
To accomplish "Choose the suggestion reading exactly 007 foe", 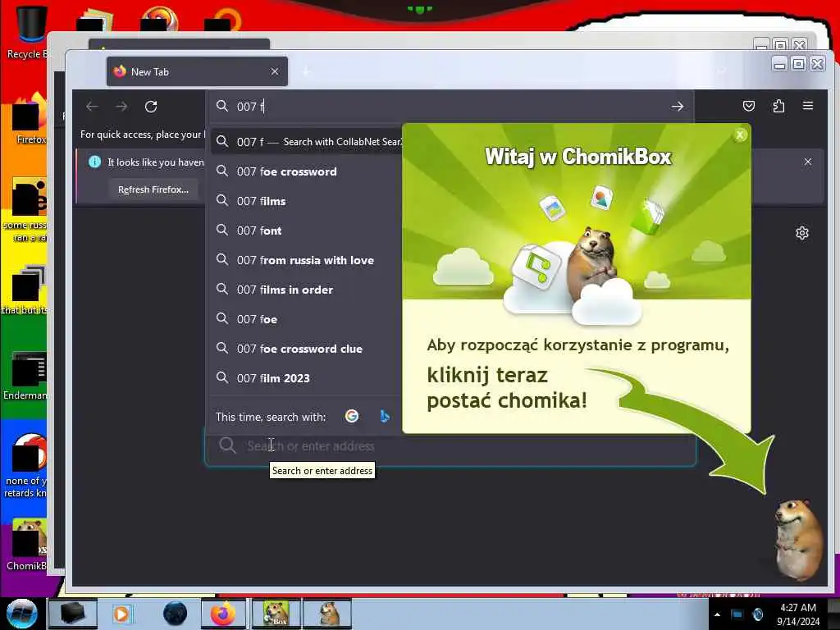I will click(305, 319).
